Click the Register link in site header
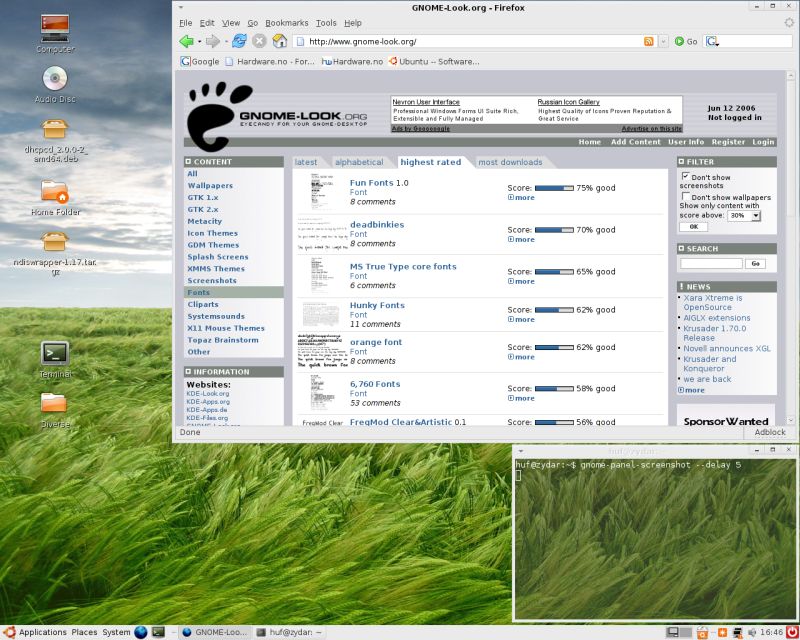Viewport: 800px width, 640px height. (728, 142)
